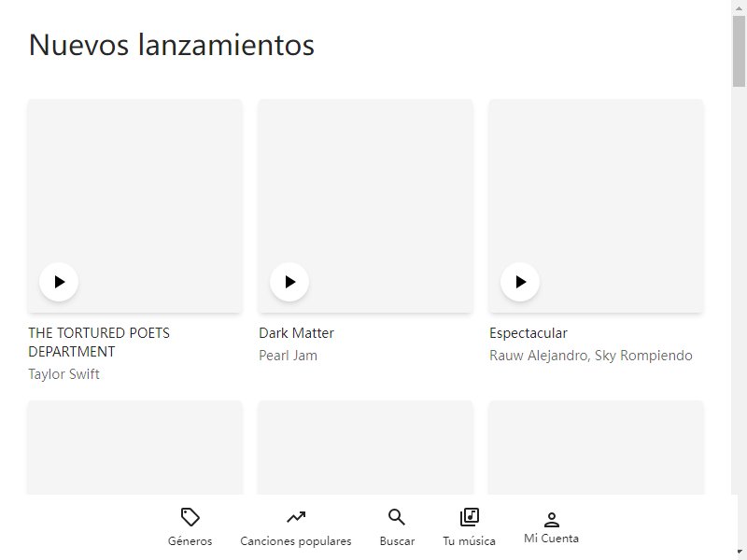Viewport: 747px width, 560px height.
Task: Select the Tu música tab label
Action: tap(470, 541)
